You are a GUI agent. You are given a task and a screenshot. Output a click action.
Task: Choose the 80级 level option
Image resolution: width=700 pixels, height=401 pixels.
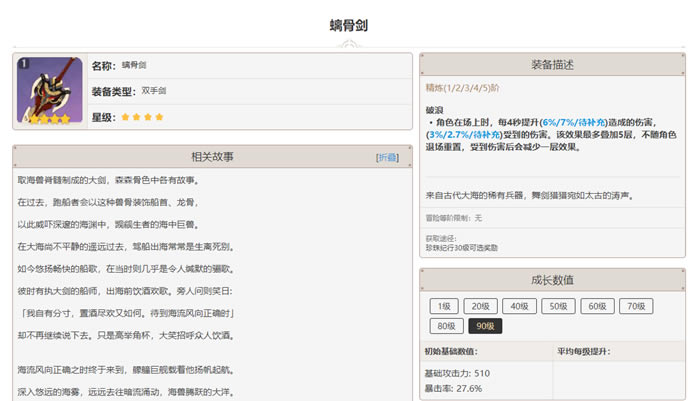[443, 326]
